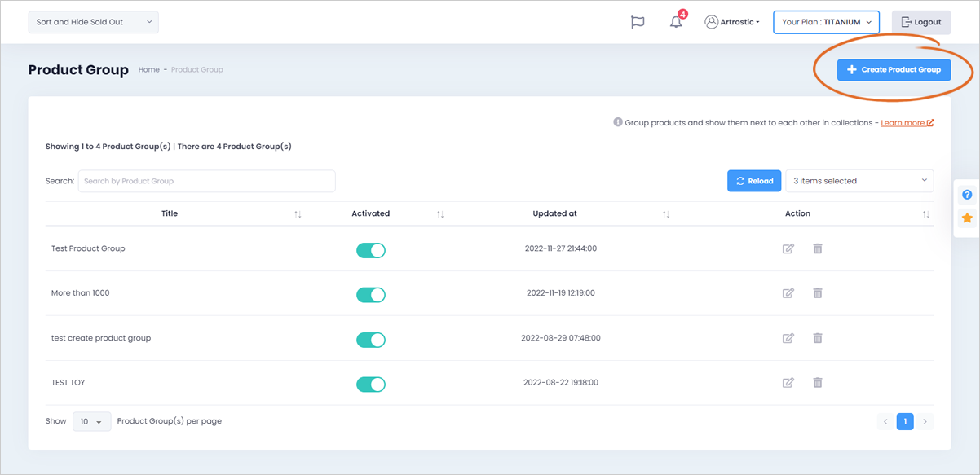
Task: Edit the Test Product Group row
Action: pos(788,248)
